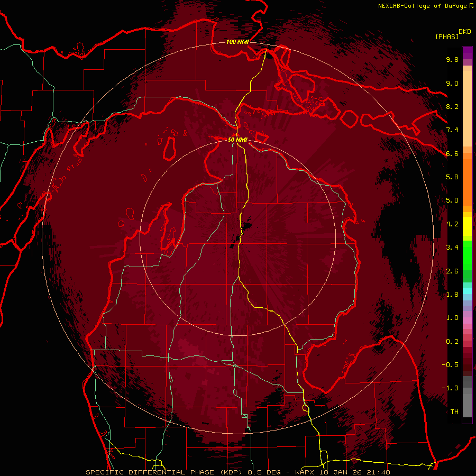Click the yellow color bar segment
476x476 pixels.
coord(467,226)
